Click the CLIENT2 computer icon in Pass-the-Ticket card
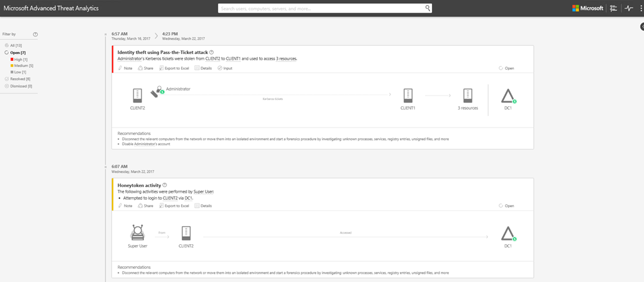 point(138,96)
